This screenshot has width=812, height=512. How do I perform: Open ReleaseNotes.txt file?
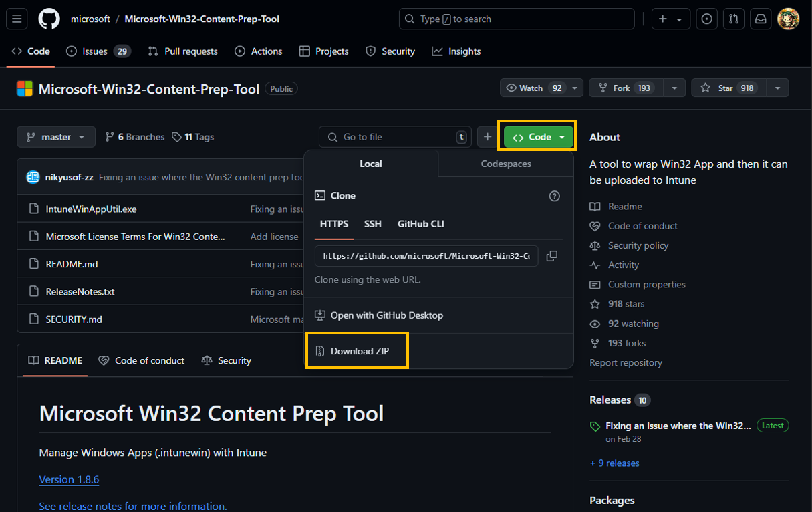[x=80, y=292]
